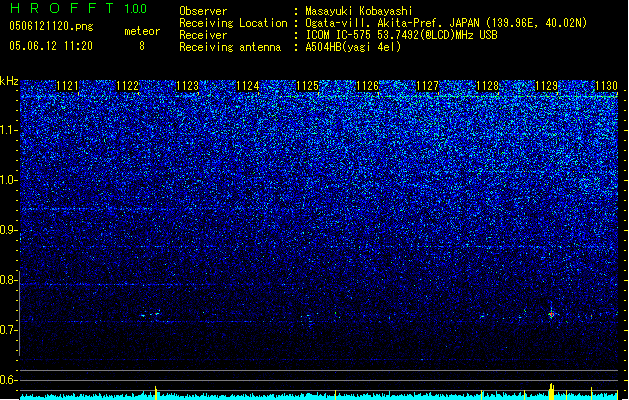Click the 1.1 kHz axis label
The image size is (629, 400).
click(x=9, y=130)
